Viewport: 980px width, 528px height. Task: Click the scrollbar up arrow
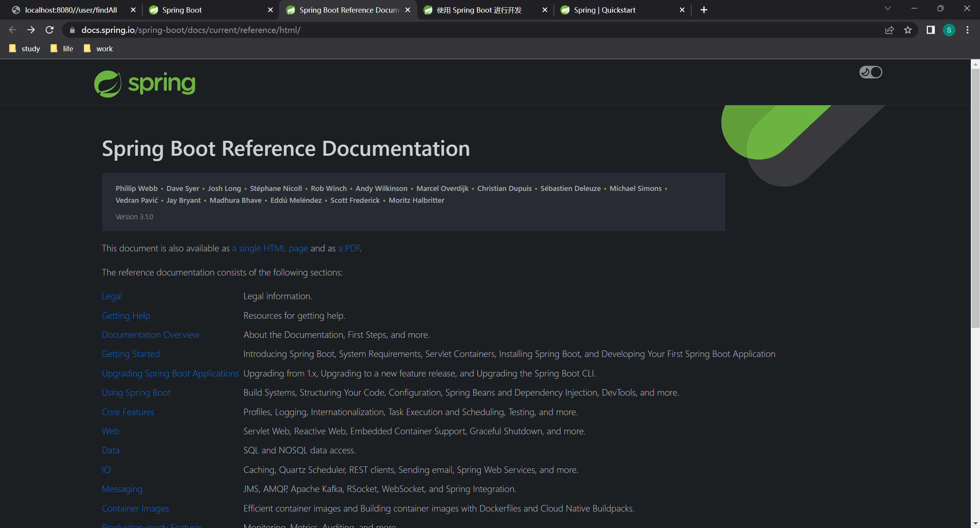pos(975,64)
